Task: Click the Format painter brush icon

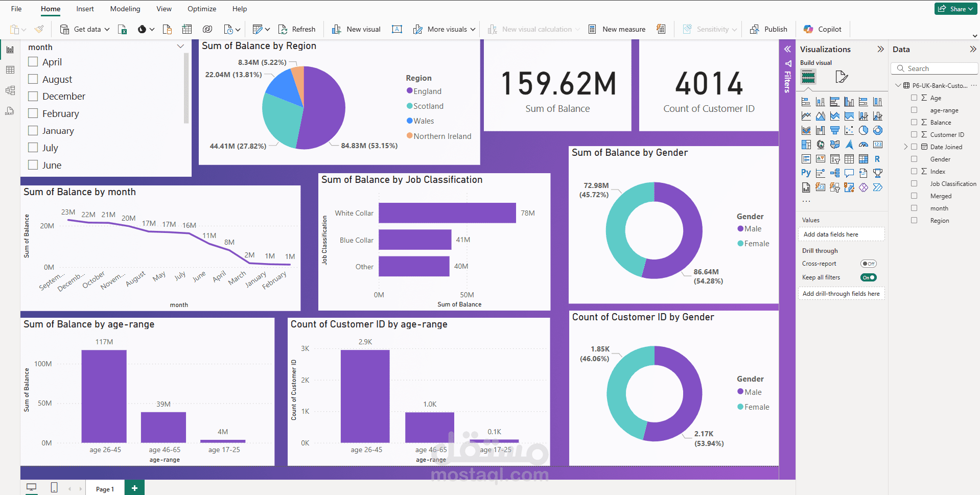Action: (39, 29)
